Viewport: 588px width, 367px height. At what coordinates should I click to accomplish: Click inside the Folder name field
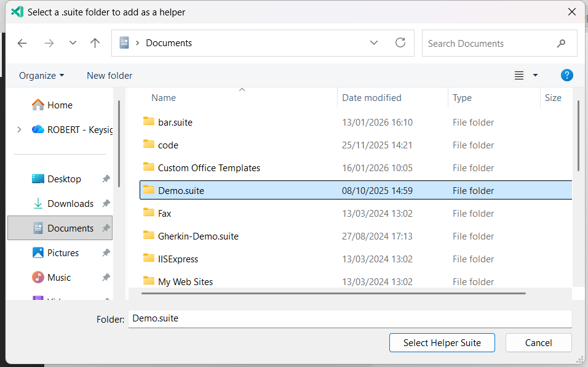coord(349,319)
